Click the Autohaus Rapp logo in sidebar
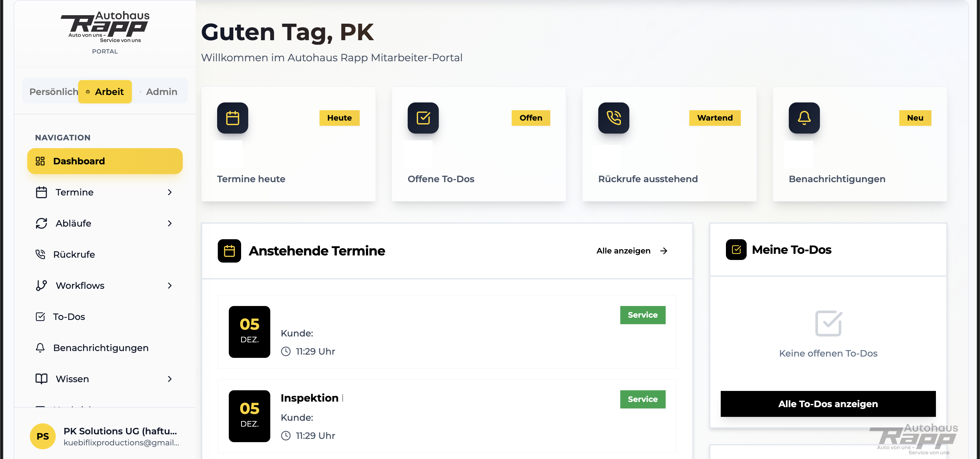 105,28
